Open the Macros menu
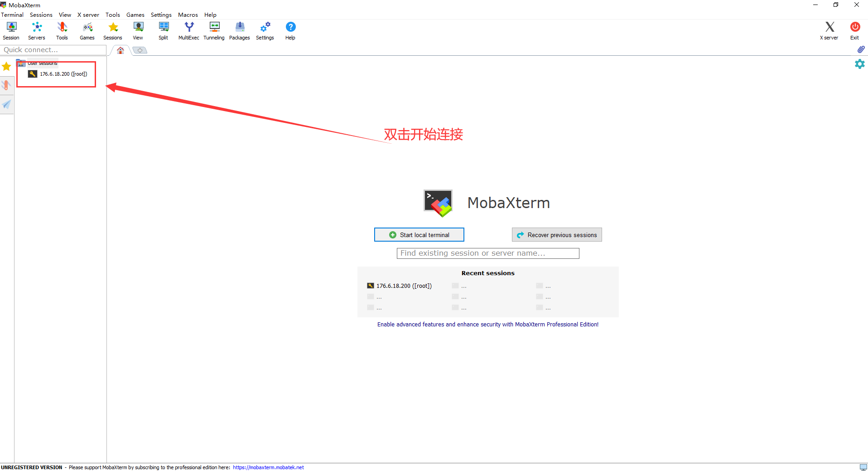 point(188,15)
